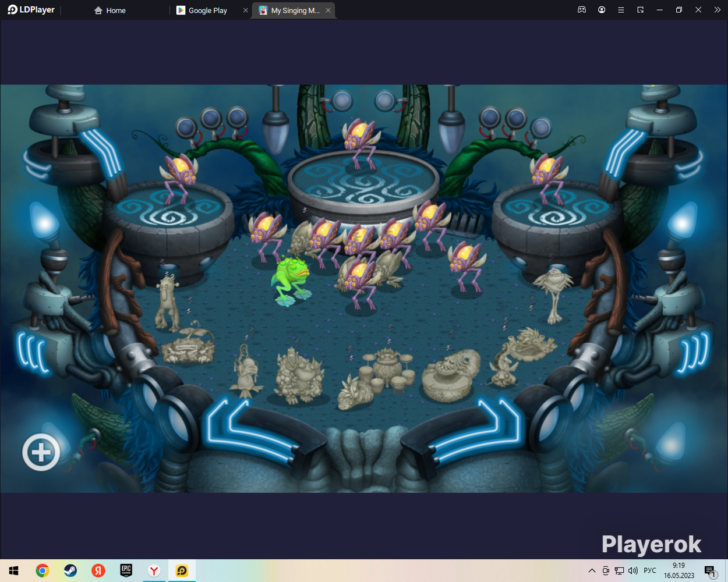Open the volume control in system tray
The image size is (728, 582).
pos(633,571)
